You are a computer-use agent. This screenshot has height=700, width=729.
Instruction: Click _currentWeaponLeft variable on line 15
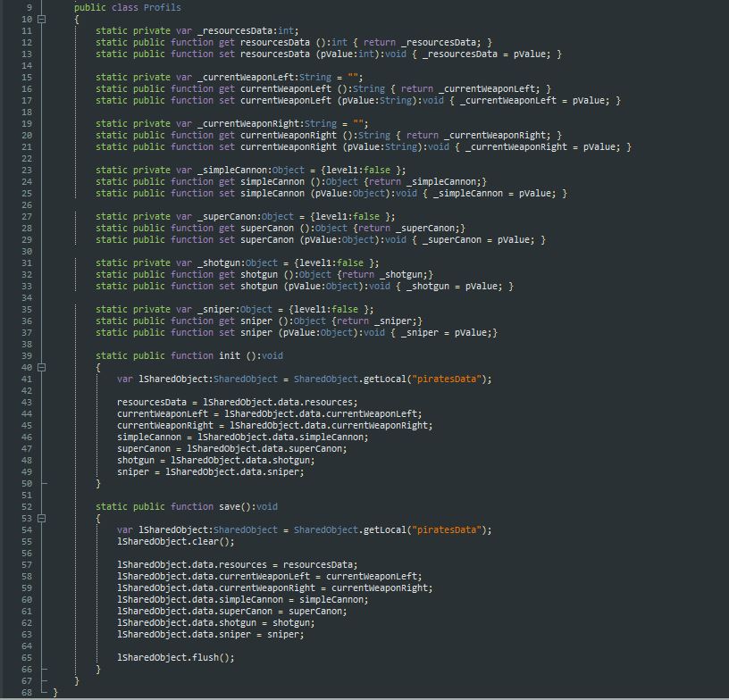(x=247, y=77)
